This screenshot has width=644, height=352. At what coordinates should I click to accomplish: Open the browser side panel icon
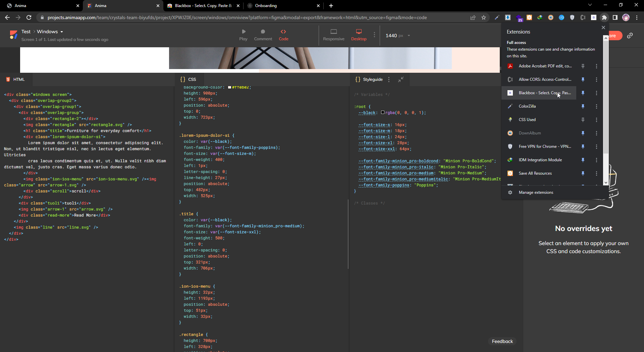click(x=615, y=17)
